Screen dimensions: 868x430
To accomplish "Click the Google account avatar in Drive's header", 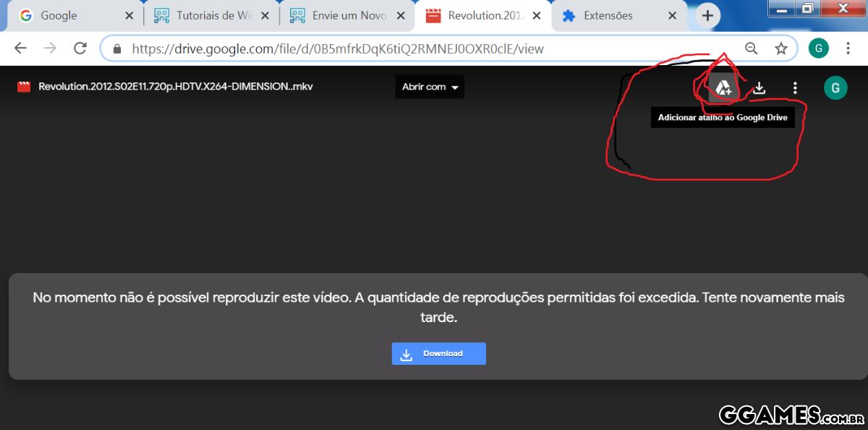I will click(x=835, y=88).
